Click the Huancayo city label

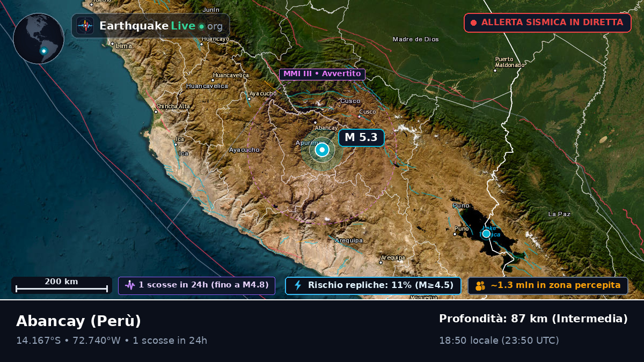[x=216, y=39]
